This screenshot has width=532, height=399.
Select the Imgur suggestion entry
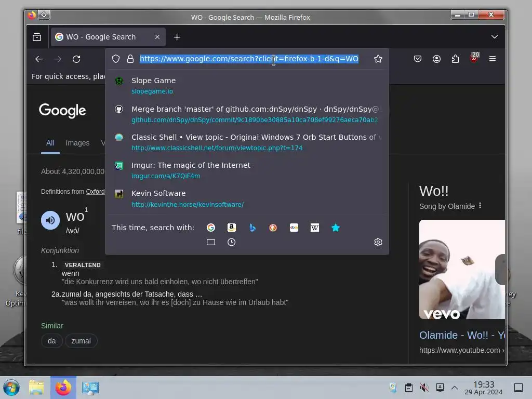[x=247, y=170]
